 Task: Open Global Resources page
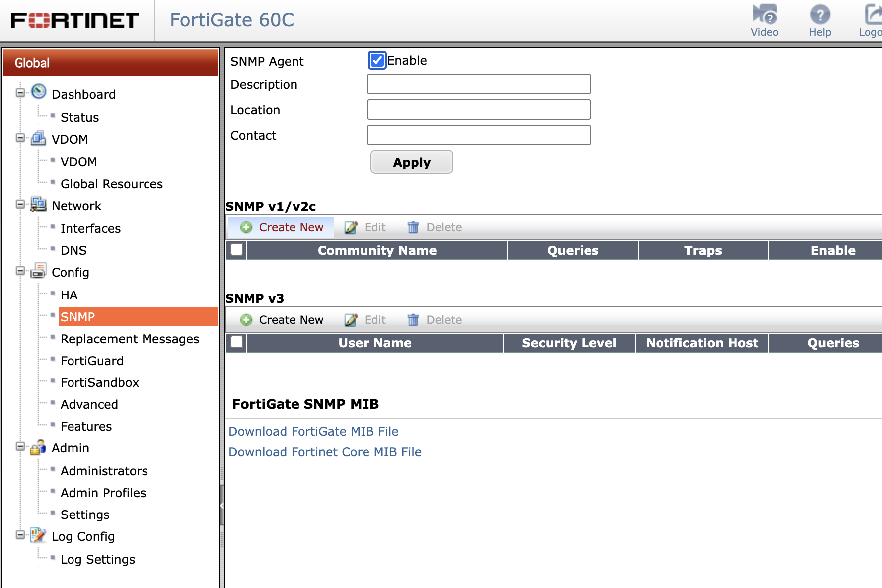[112, 184]
